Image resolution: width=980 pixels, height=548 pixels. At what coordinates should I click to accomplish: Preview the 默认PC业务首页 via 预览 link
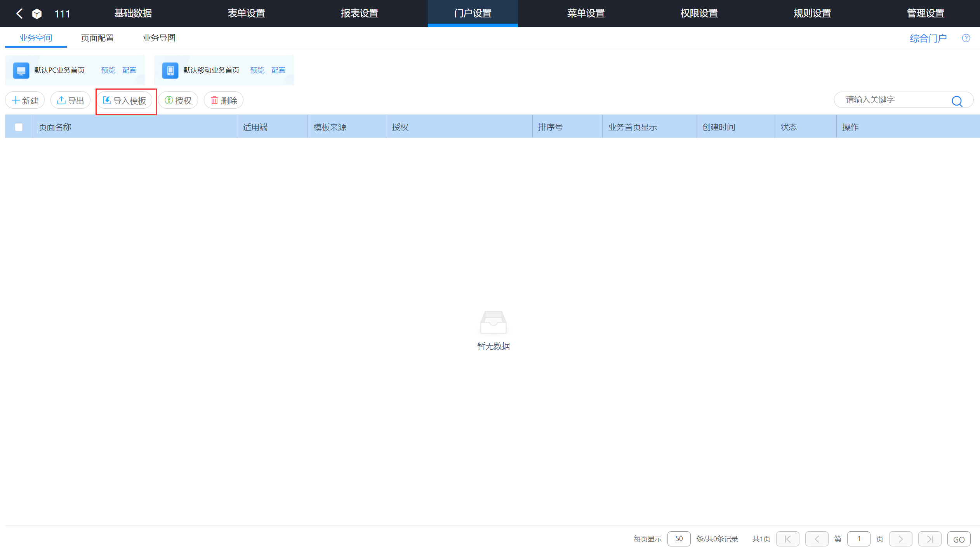click(108, 70)
